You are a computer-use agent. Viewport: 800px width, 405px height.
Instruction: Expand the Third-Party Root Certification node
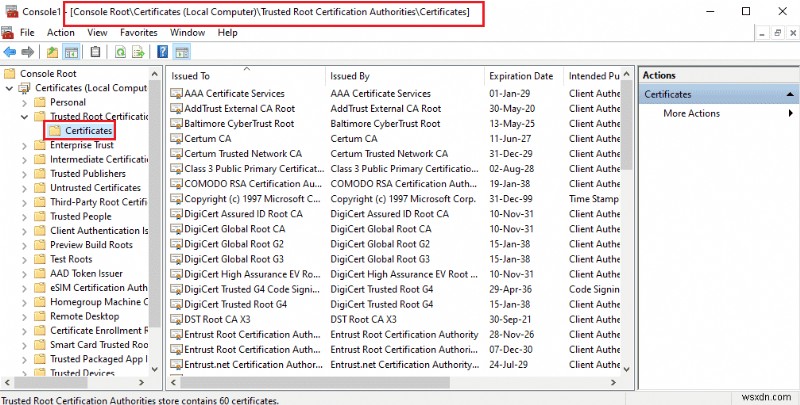[24, 202]
